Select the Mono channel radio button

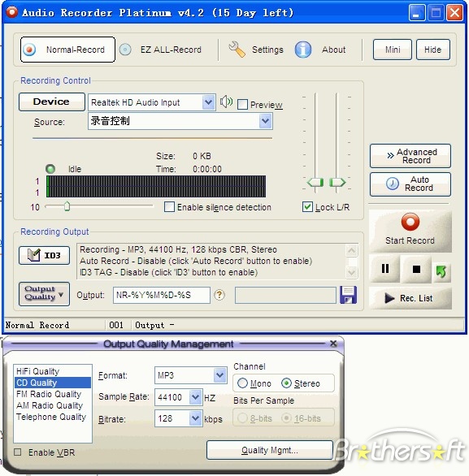[x=242, y=383]
